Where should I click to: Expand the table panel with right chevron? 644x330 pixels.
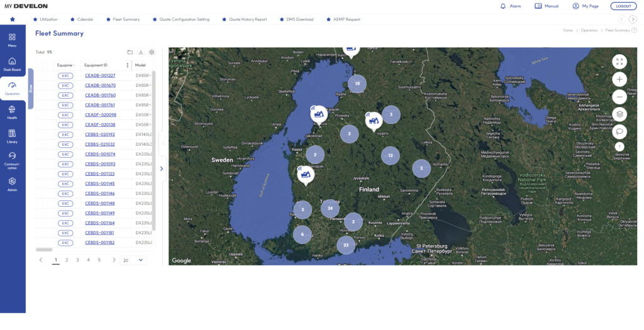tap(162, 168)
